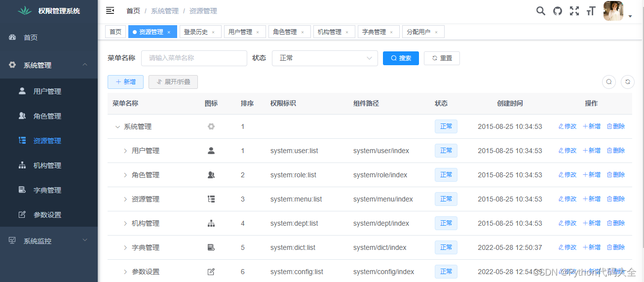Screen dimensions: 644x282
Task: Switch to the 首页 tab
Action: pos(115,32)
